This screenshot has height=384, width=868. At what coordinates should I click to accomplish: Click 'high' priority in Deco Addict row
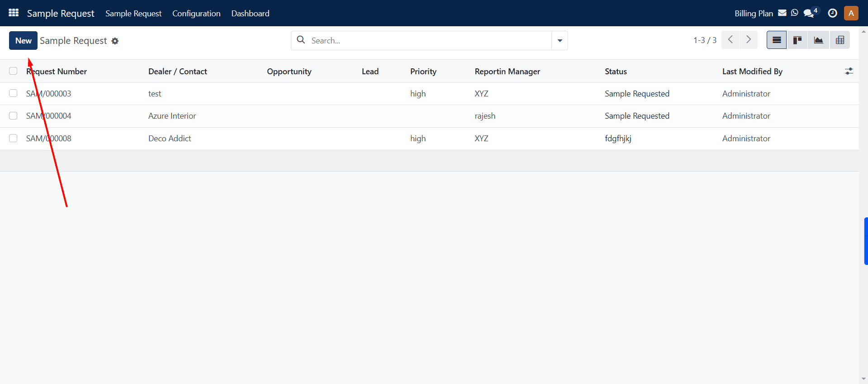point(418,138)
